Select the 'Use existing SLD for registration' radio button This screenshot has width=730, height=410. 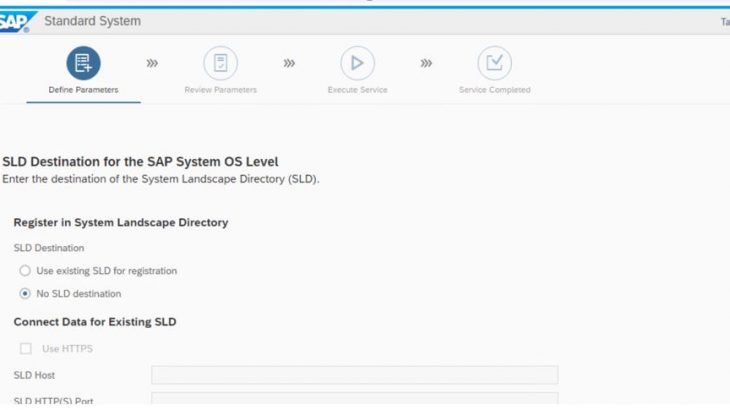tap(25, 271)
